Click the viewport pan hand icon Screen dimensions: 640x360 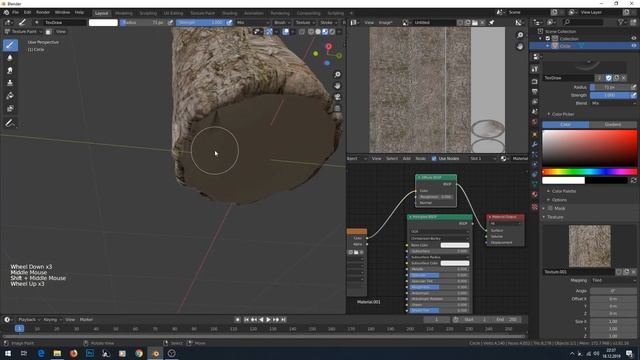(x=337, y=86)
